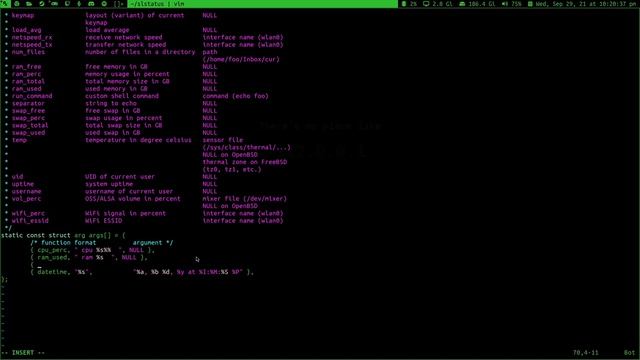
Task: Click the disk icon beside 186.4 Gi
Action: (x=462, y=4)
